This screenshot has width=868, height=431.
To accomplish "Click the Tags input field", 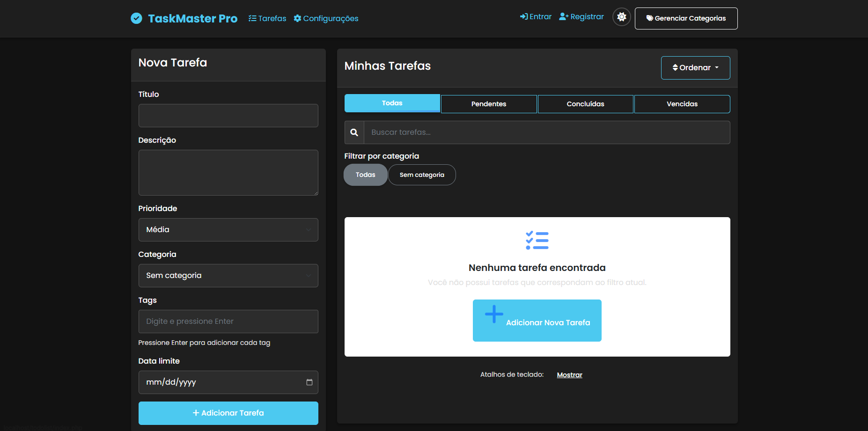I will 228,321.
